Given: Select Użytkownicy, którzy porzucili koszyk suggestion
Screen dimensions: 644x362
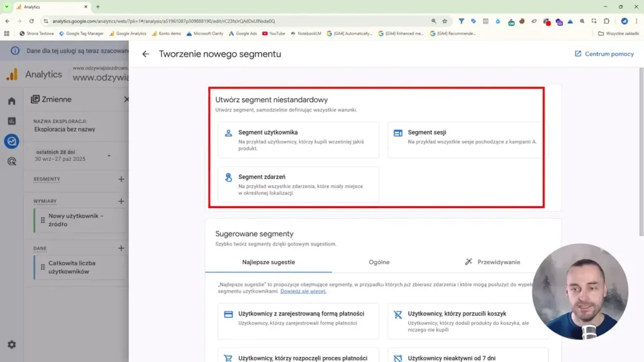Looking at the screenshot, I should click(468, 321).
